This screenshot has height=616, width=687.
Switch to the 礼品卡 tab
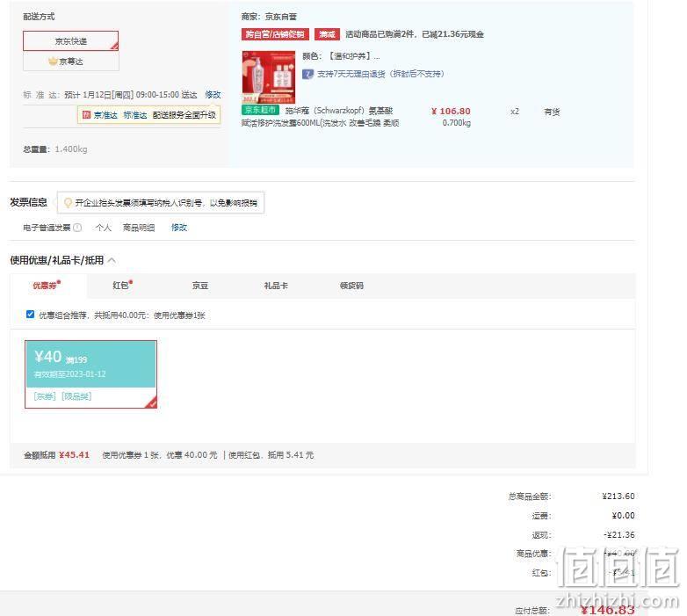276,286
